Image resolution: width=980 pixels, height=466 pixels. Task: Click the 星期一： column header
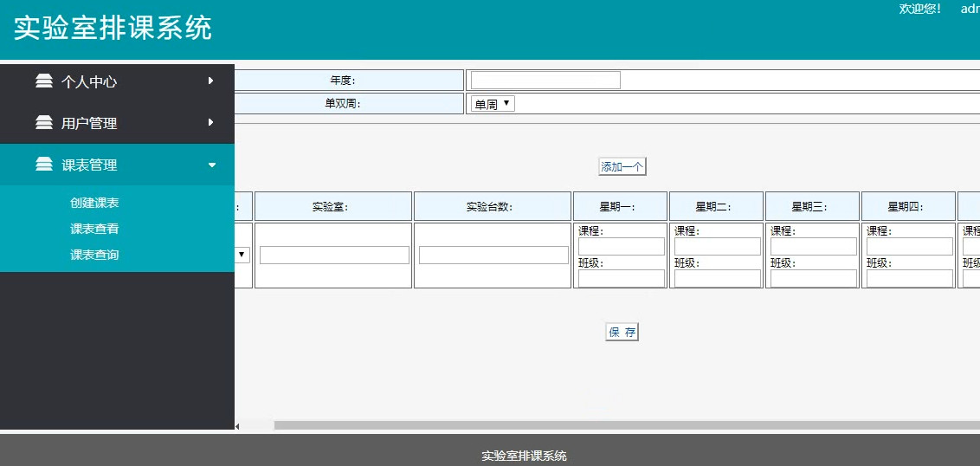pyautogui.click(x=620, y=206)
